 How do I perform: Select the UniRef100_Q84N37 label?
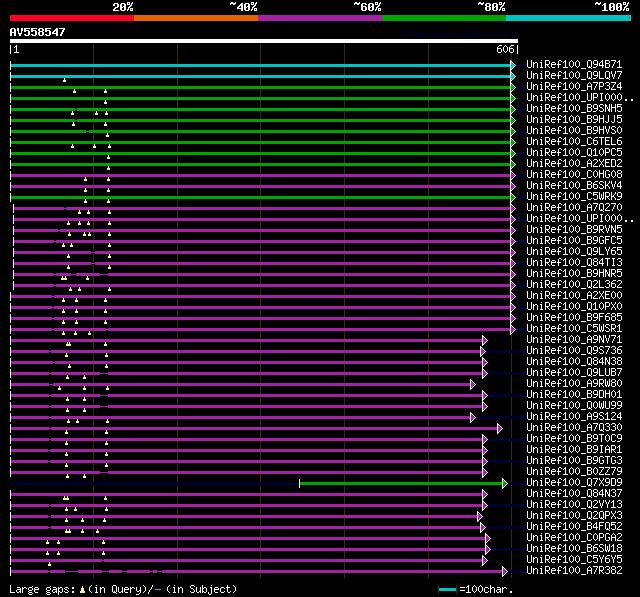(574, 494)
